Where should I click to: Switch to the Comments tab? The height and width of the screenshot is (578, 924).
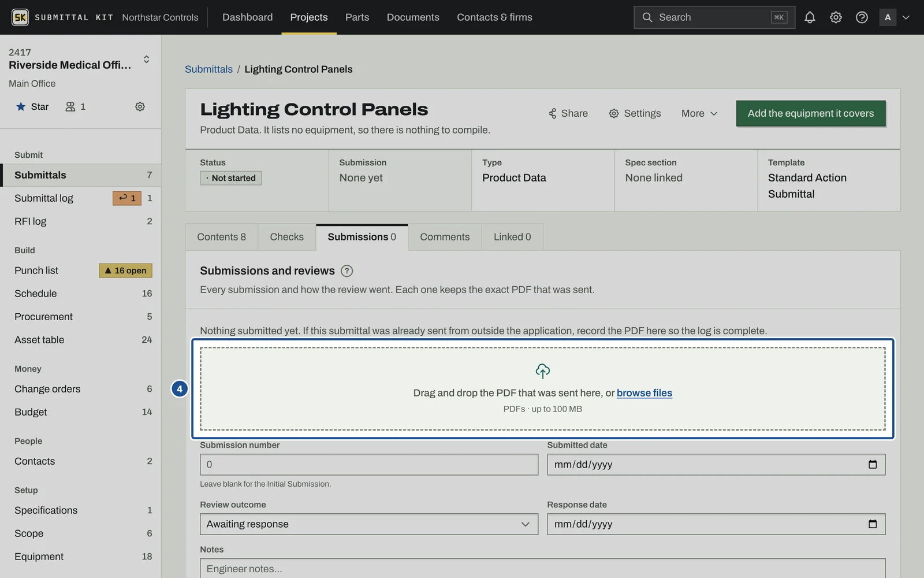(x=445, y=237)
